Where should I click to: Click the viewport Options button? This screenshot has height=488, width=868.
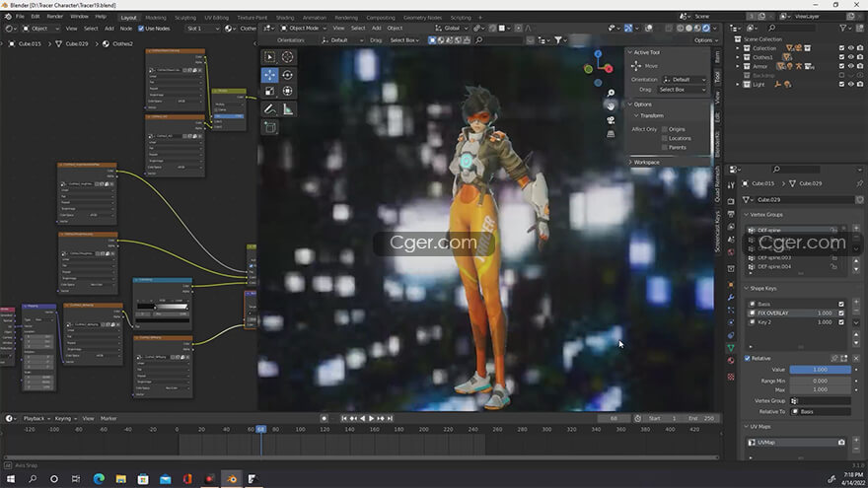[x=706, y=40]
